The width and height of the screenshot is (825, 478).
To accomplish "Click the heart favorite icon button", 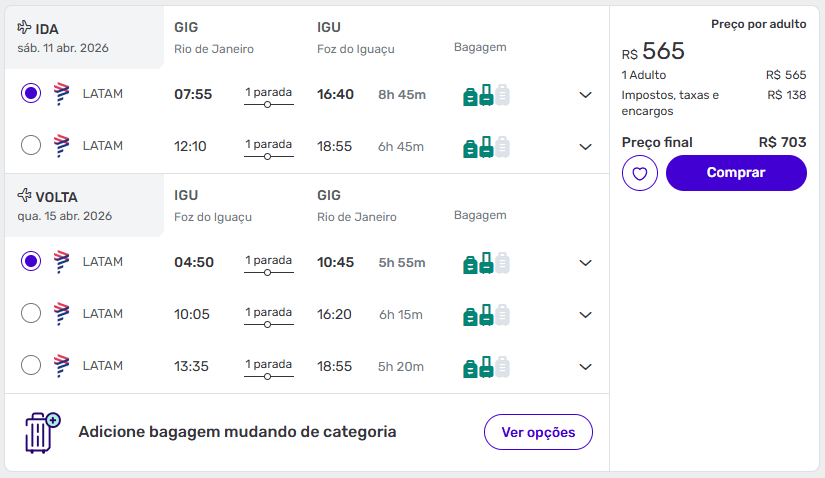I will [x=639, y=173].
